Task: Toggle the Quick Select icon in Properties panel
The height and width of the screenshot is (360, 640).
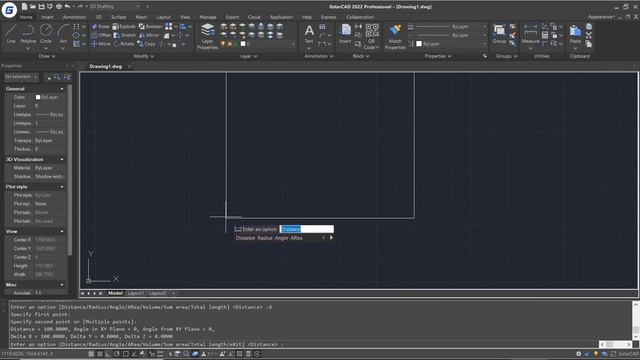Action: (67, 77)
